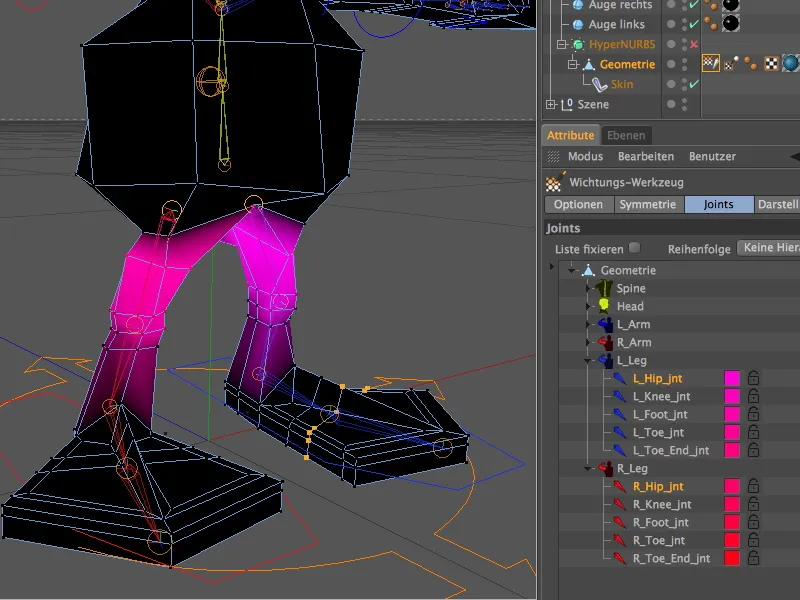Screen dimensions: 800x600
Task: Collapse the HyperNURBS tree node
Action: pyautogui.click(x=562, y=45)
